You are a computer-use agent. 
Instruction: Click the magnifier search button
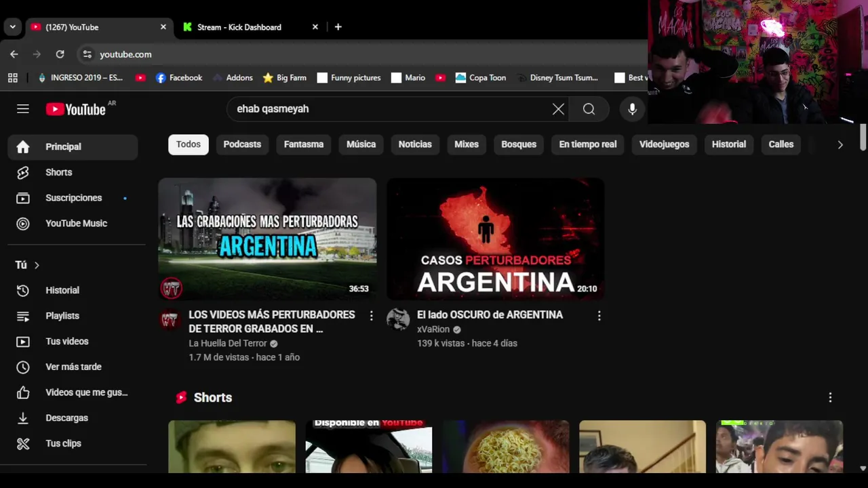tap(589, 109)
